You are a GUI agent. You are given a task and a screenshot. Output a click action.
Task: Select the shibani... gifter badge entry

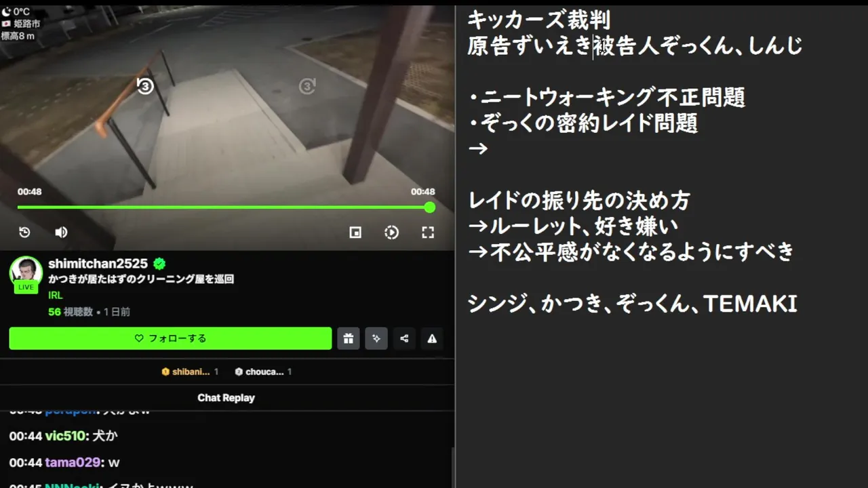pyautogui.click(x=190, y=371)
